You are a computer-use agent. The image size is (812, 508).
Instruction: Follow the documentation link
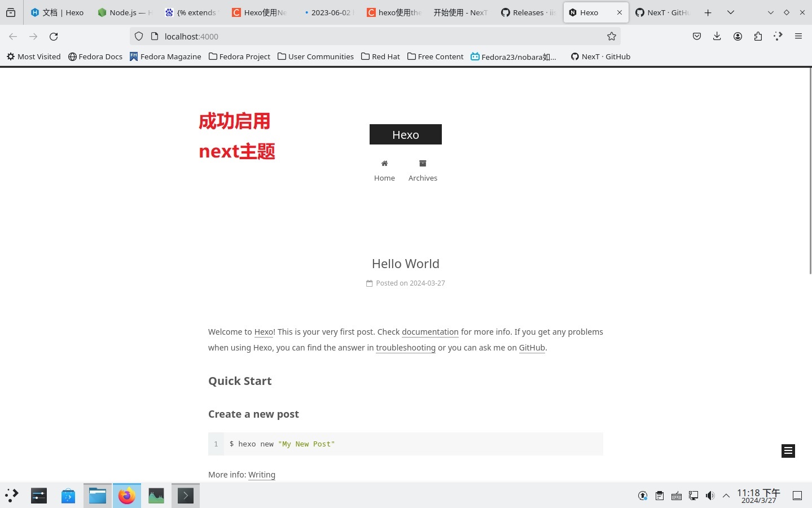point(430,332)
